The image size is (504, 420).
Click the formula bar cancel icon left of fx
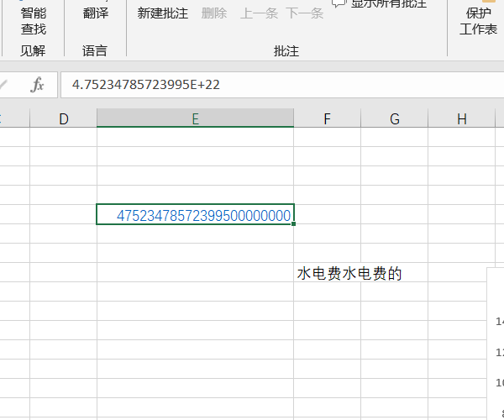[x=4, y=85]
